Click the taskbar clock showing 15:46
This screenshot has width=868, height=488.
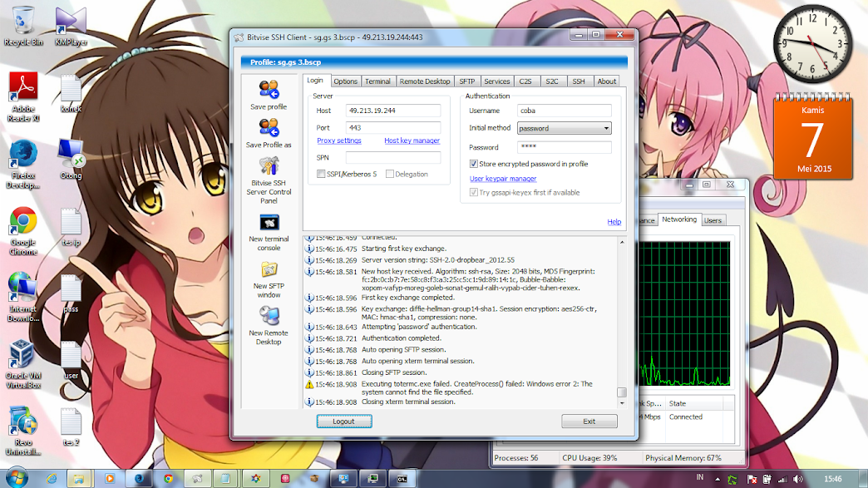832,479
